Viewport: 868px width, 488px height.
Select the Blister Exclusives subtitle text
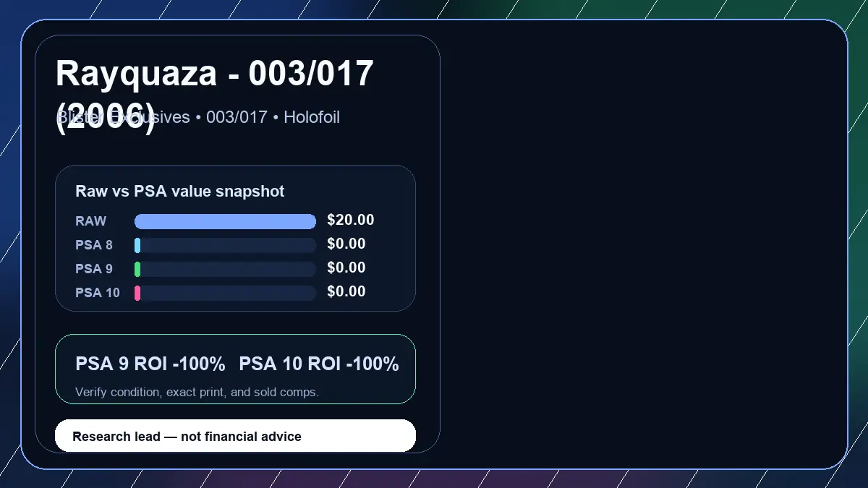[197, 117]
